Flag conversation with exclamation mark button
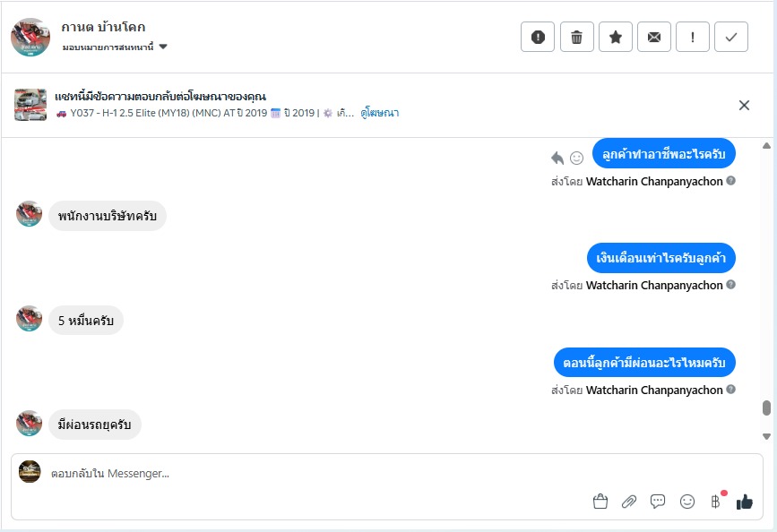The image size is (777, 532). point(693,37)
